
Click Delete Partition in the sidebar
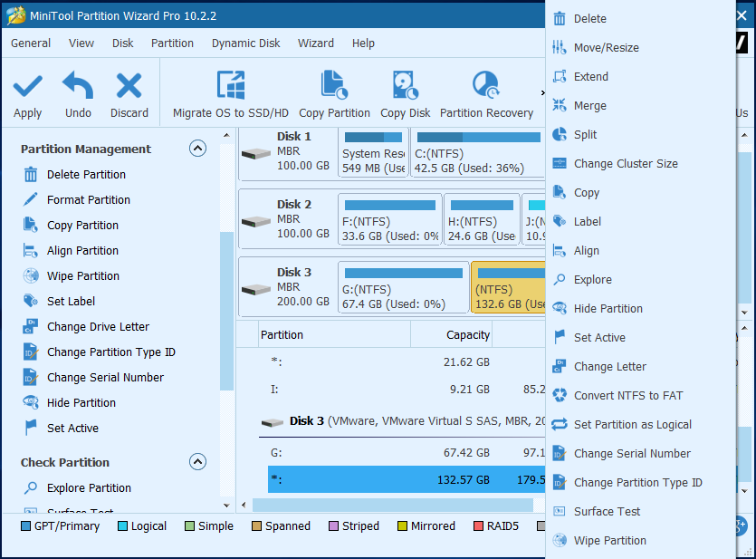[x=86, y=175]
